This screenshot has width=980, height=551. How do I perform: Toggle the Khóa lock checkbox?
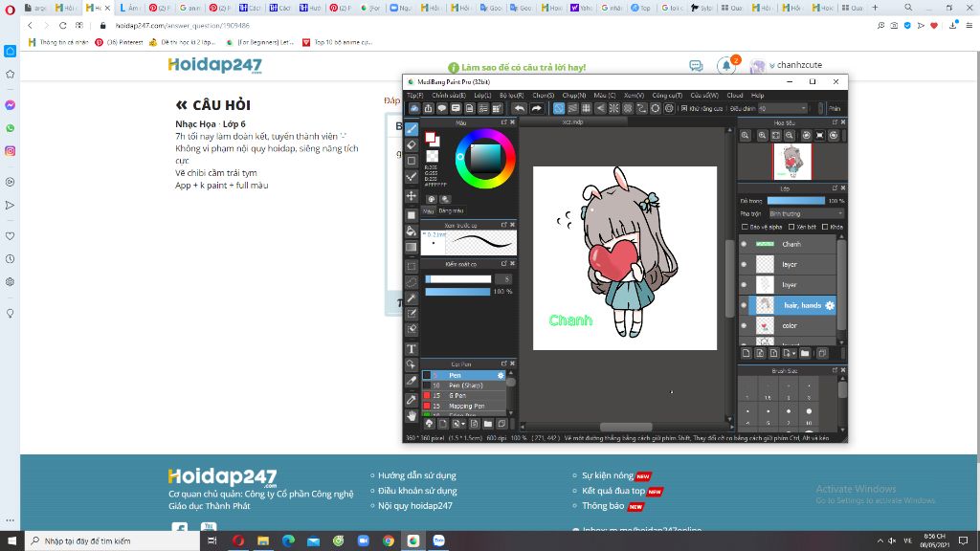tap(825, 227)
